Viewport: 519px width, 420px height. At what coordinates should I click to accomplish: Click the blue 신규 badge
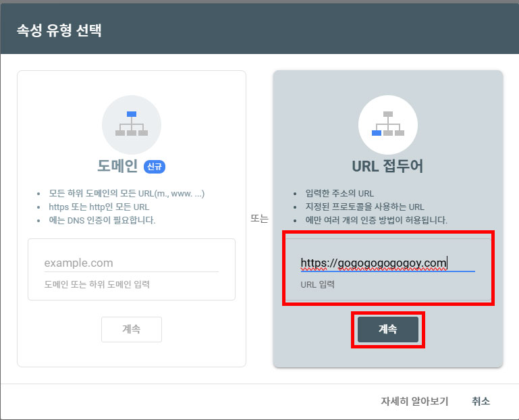155,166
